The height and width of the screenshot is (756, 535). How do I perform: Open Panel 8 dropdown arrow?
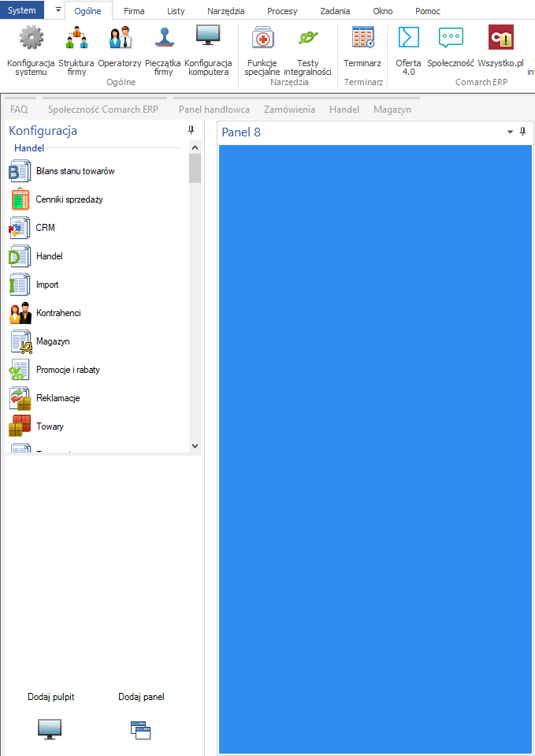[x=510, y=132]
